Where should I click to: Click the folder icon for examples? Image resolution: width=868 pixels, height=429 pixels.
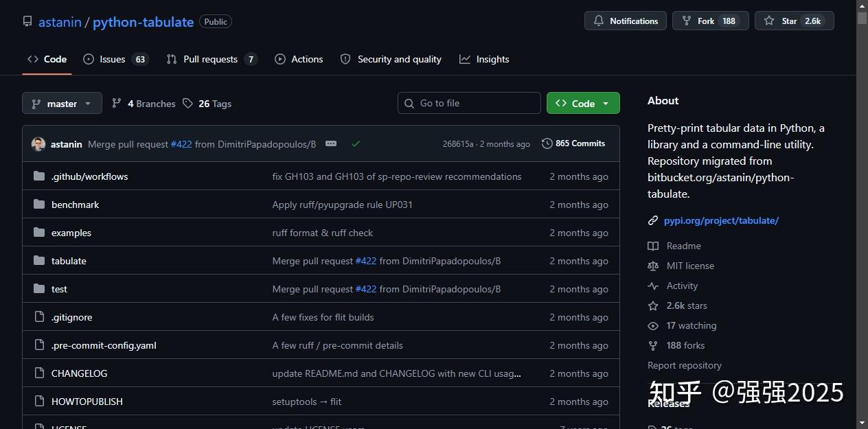click(39, 233)
